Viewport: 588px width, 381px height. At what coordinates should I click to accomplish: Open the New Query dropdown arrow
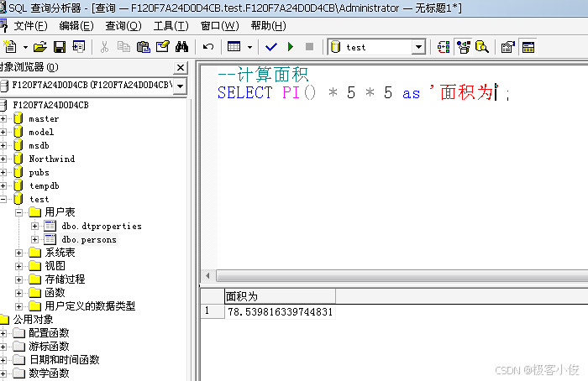25,47
